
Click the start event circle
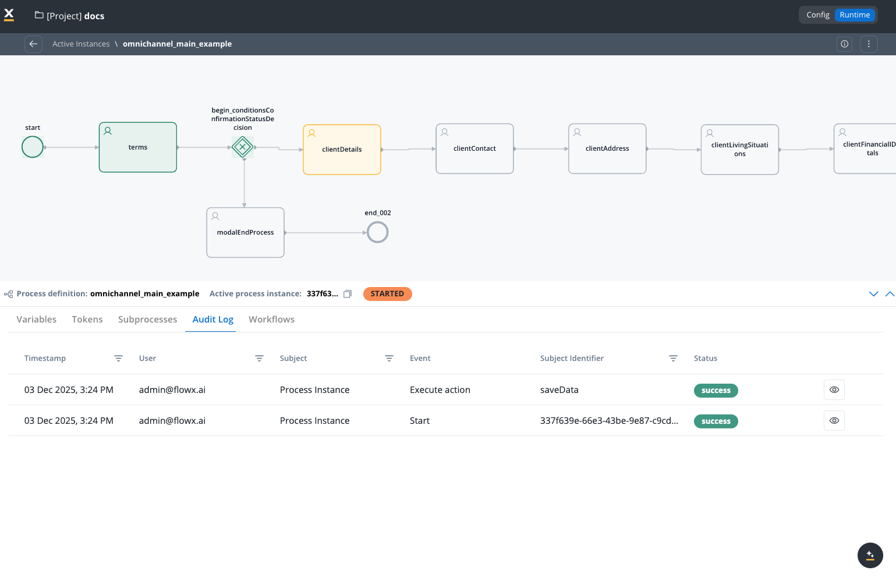coord(33,147)
